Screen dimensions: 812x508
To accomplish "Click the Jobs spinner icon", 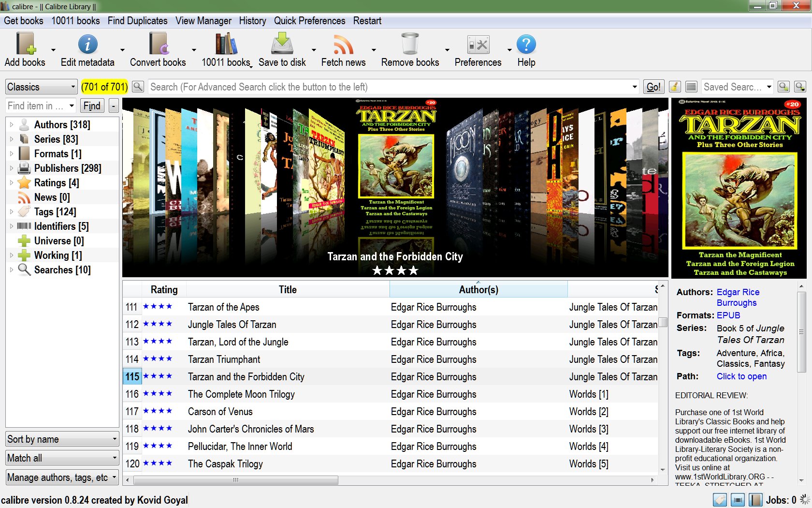I will pyautogui.click(x=805, y=500).
